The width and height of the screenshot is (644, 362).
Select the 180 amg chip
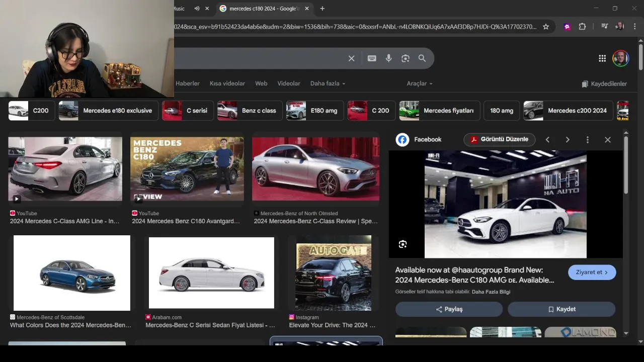click(502, 111)
